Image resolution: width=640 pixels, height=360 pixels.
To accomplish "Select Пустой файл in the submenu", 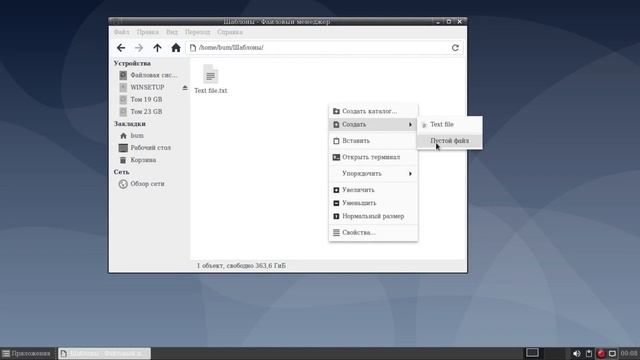I will point(449,141).
